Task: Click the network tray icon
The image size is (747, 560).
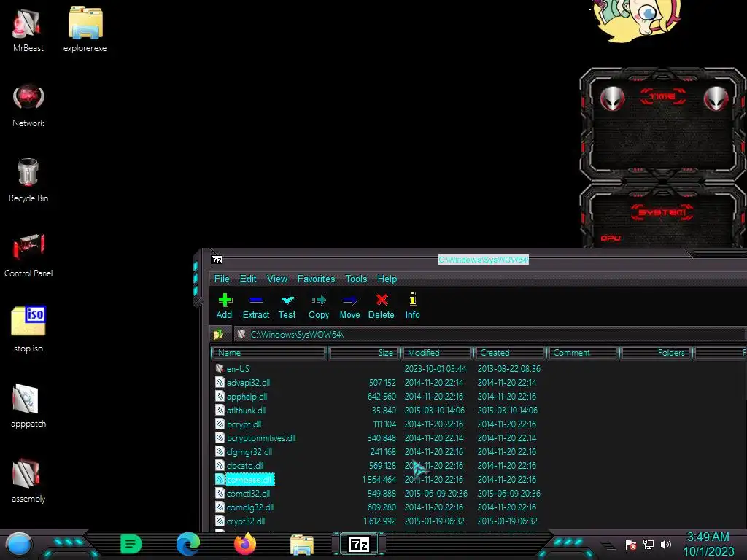Action: click(649, 544)
